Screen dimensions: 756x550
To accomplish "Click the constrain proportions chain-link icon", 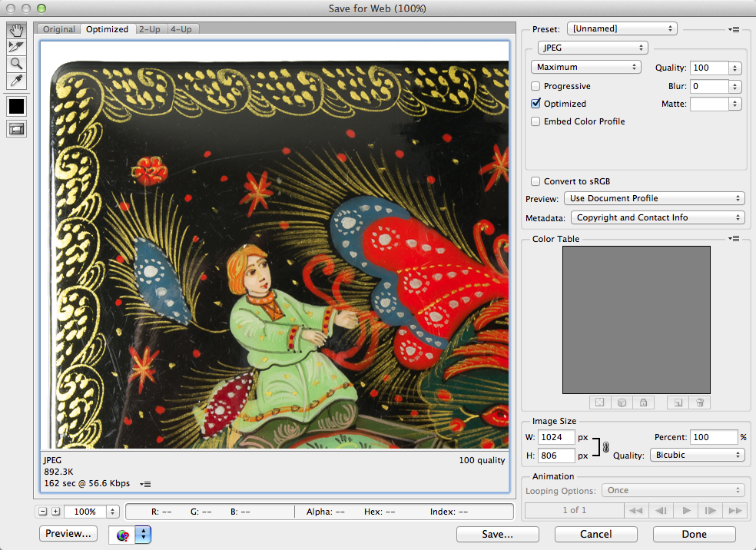I will [x=605, y=447].
